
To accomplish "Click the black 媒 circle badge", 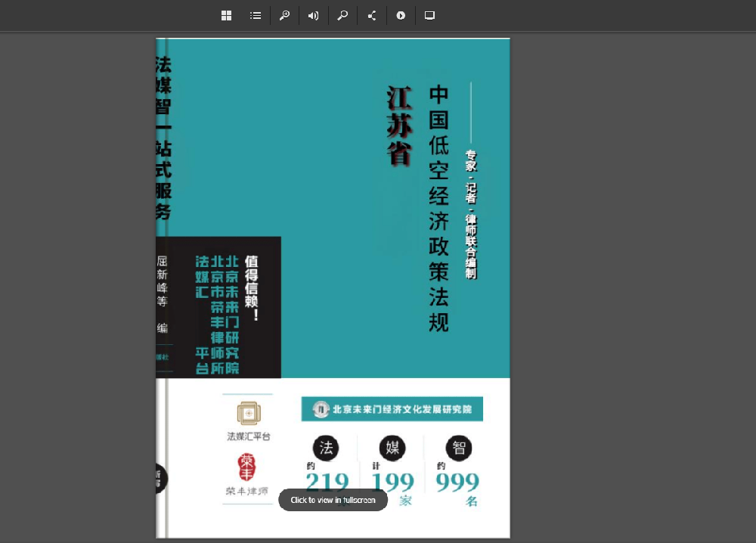I will tap(392, 448).
